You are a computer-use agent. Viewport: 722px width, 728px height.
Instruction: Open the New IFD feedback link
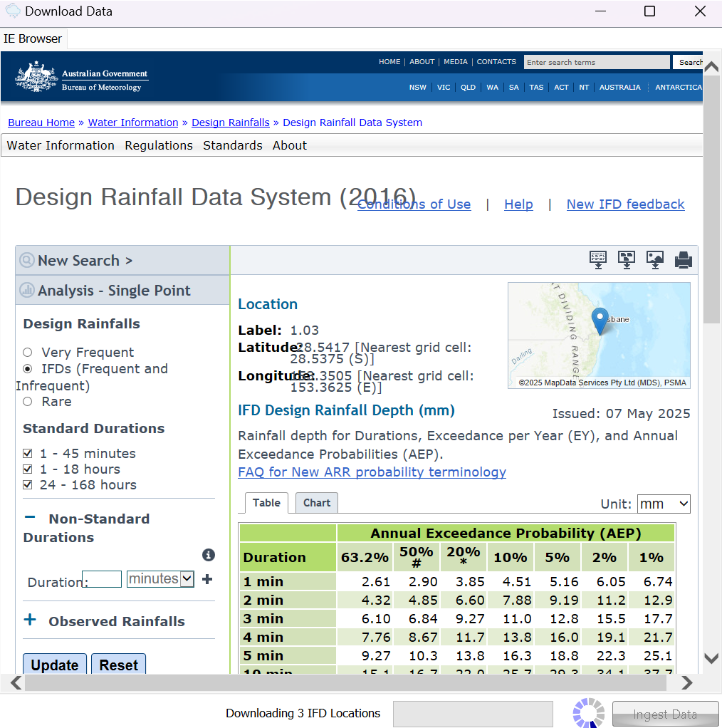(x=625, y=204)
